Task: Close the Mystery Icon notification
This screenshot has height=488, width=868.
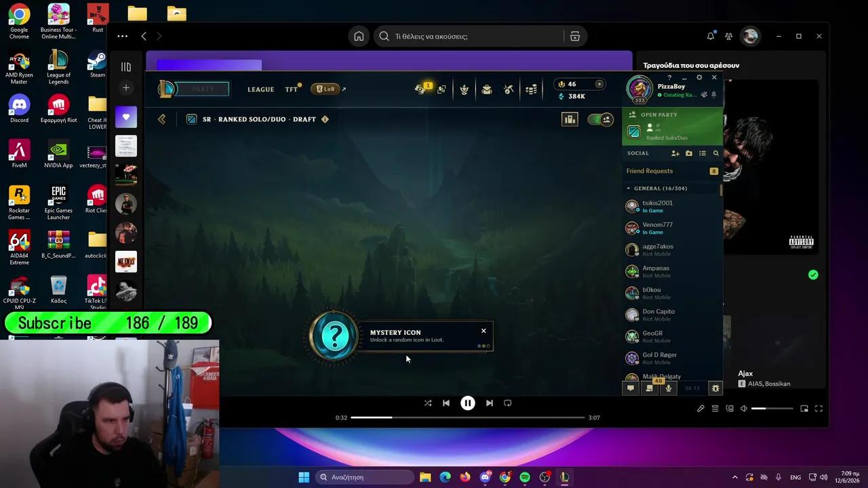Action: click(484, 331)
